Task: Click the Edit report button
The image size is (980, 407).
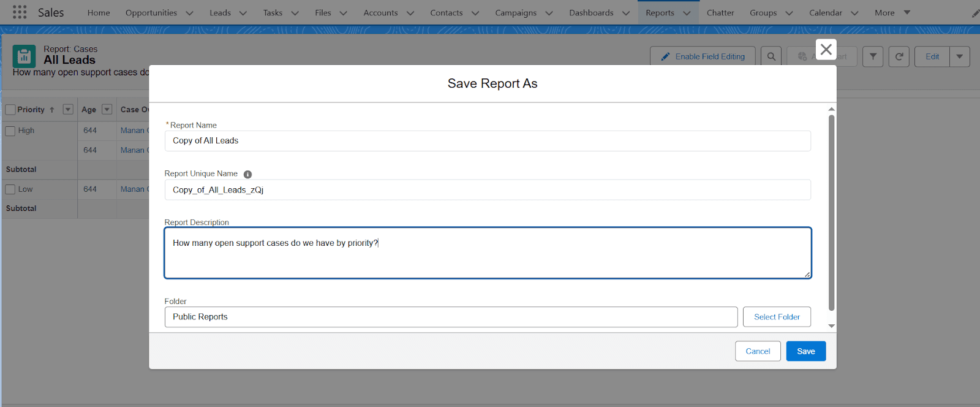Action: pos(932,56)
